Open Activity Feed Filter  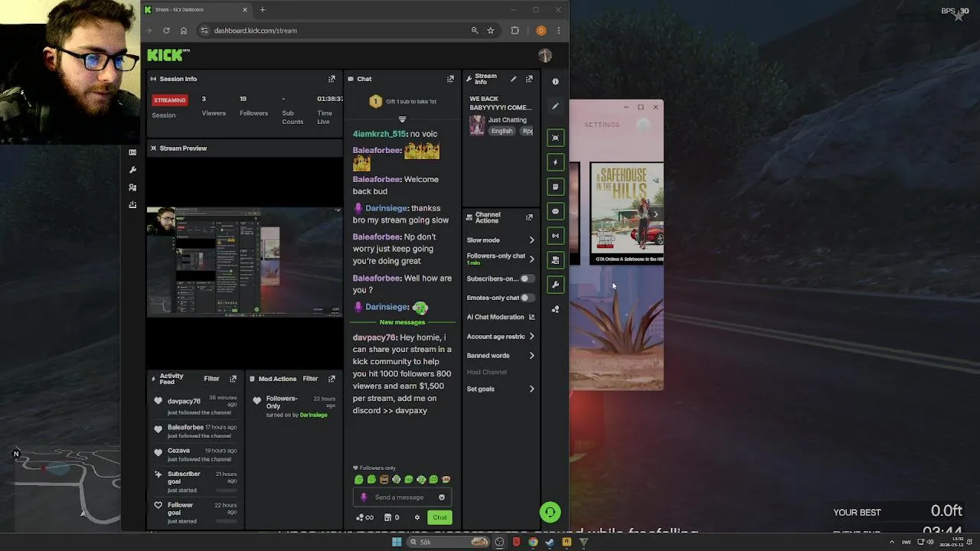[x=211, y=379]
